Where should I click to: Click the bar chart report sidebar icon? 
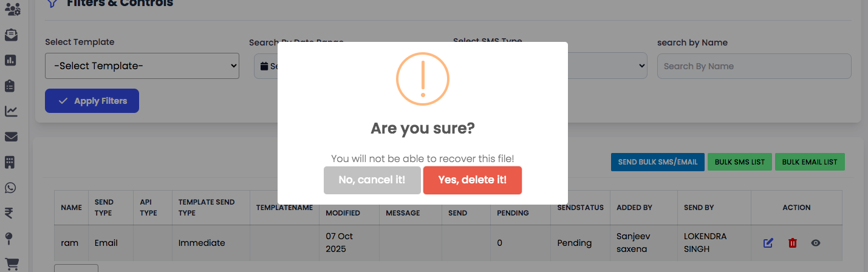(x=11, y=60)
